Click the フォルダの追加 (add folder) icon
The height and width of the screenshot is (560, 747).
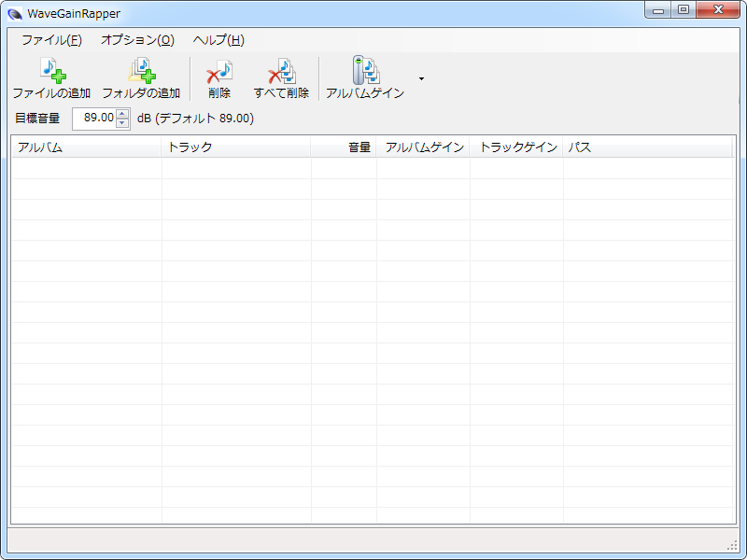(x=141, y=72)
